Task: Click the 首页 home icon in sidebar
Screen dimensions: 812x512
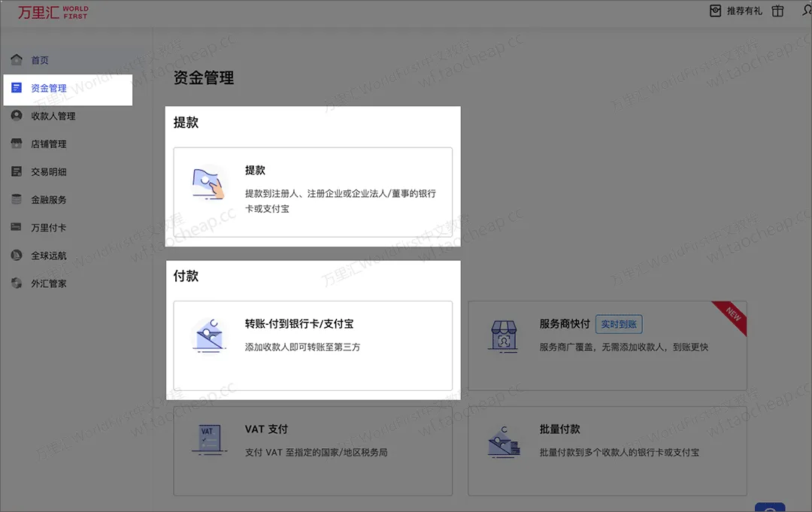Action: [x=17, y=60]
